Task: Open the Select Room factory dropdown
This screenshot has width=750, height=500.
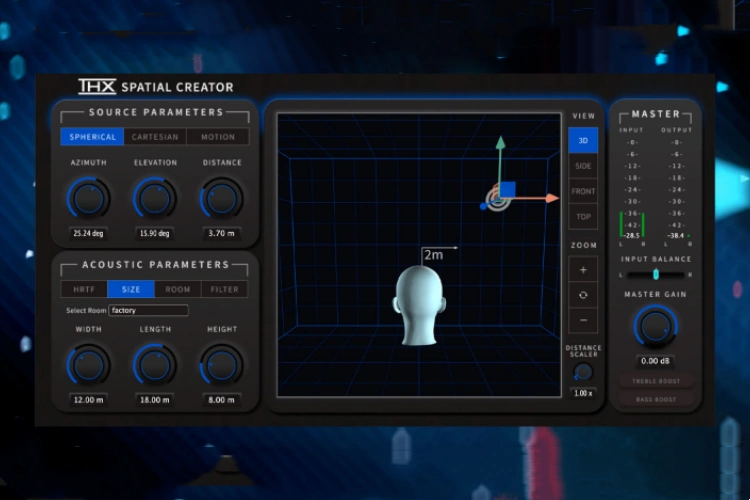Action: [x=148, y=311]
